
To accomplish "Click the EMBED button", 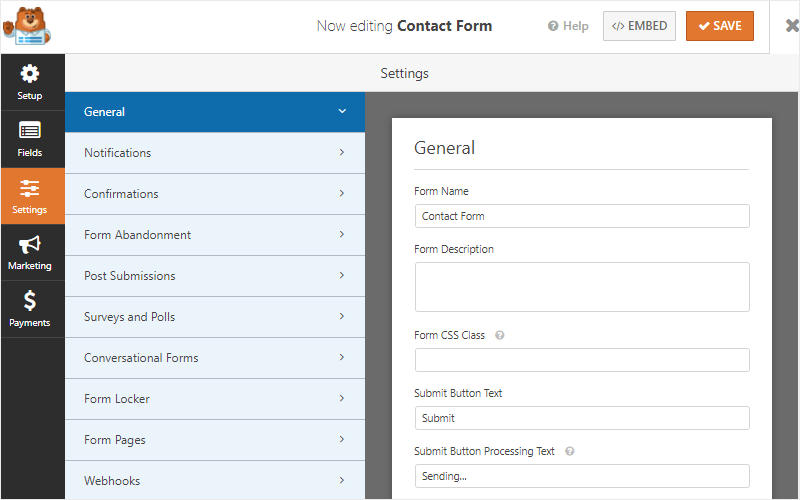I will 639,26.
